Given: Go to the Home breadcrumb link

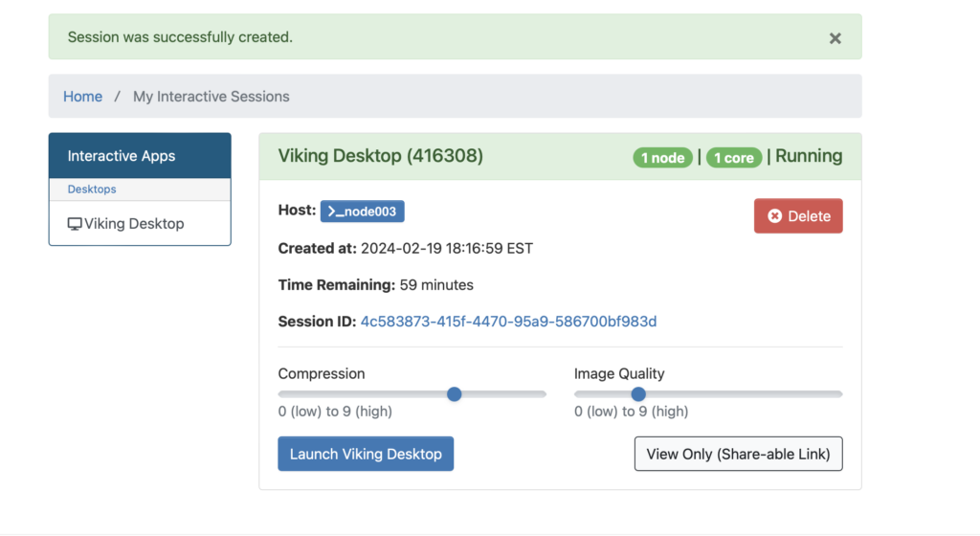Looking at the screenshot, I should click(x=82, y=97).
